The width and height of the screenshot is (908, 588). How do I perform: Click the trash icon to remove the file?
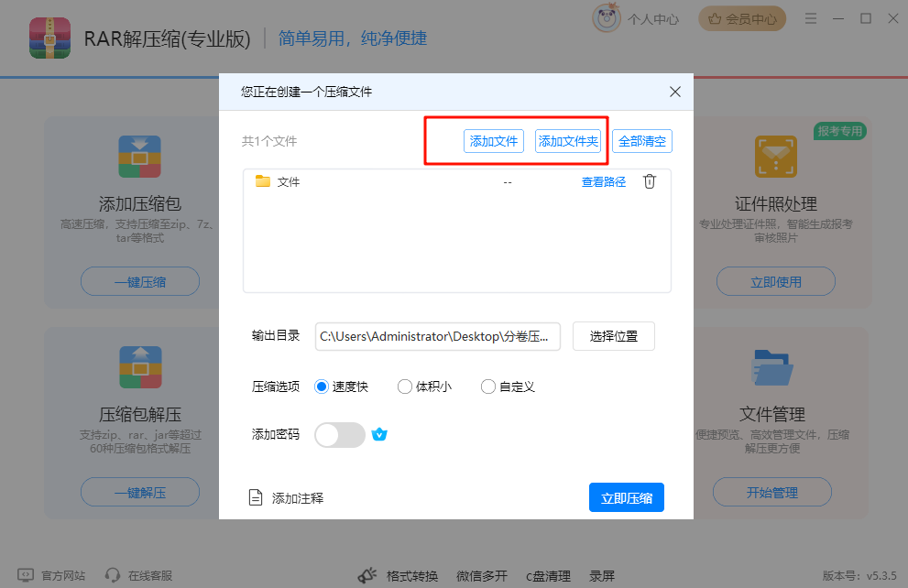click(x=650, y=181)
